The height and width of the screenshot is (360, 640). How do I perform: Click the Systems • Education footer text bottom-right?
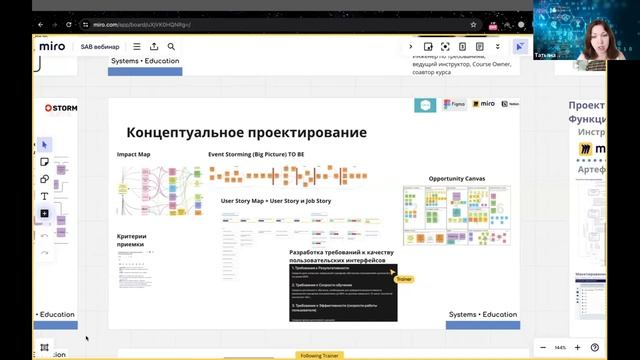click(x=483, y=314)
